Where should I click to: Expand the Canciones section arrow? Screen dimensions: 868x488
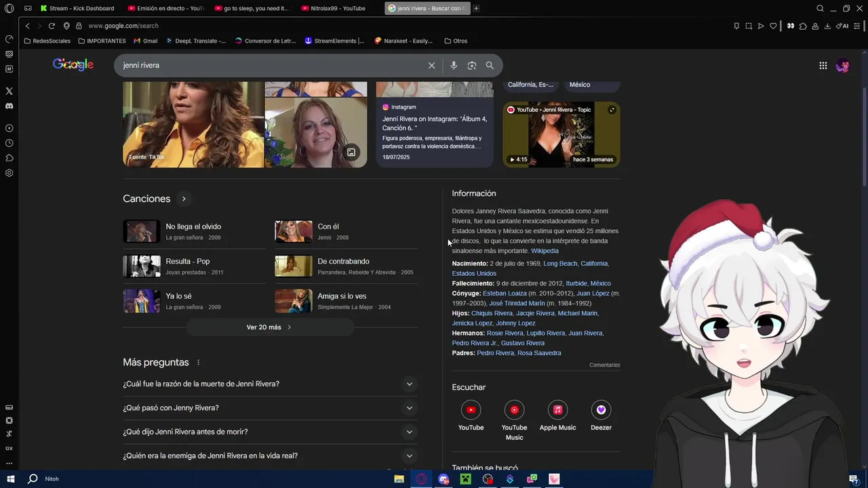pos(184,199)
